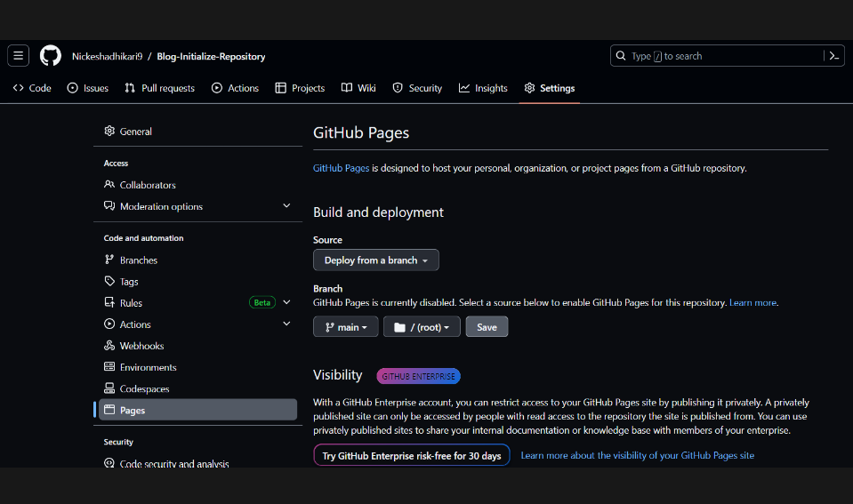Follow the Learn more link under Branch
The height and width of the screenshot is (504, 853).
(x=752, y=302)
